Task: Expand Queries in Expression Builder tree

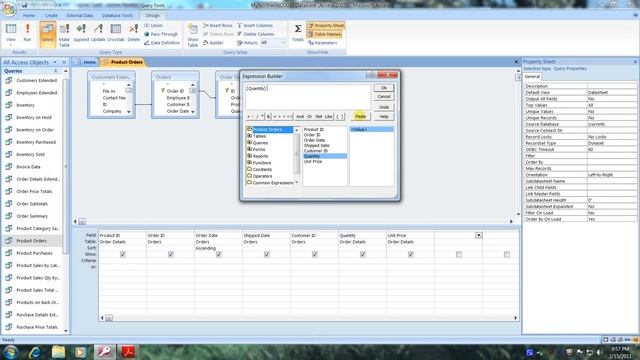Action: tap(249, 142)
